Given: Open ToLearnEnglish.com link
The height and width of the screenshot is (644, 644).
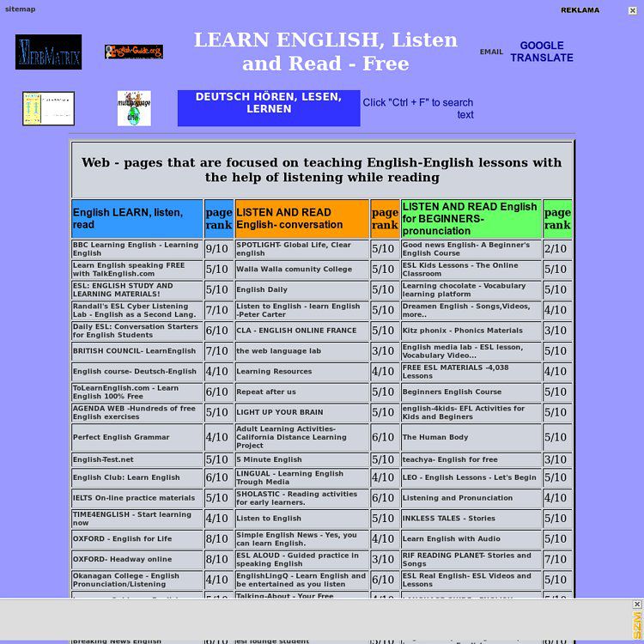Looking at the screenshot, I should click(125, 392).
